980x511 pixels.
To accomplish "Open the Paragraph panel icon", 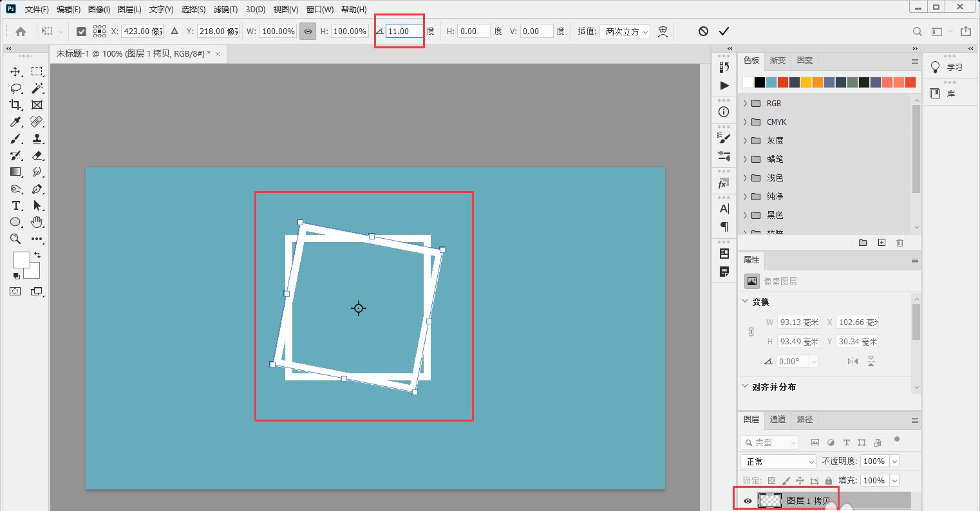I will [x=724, y=227].
